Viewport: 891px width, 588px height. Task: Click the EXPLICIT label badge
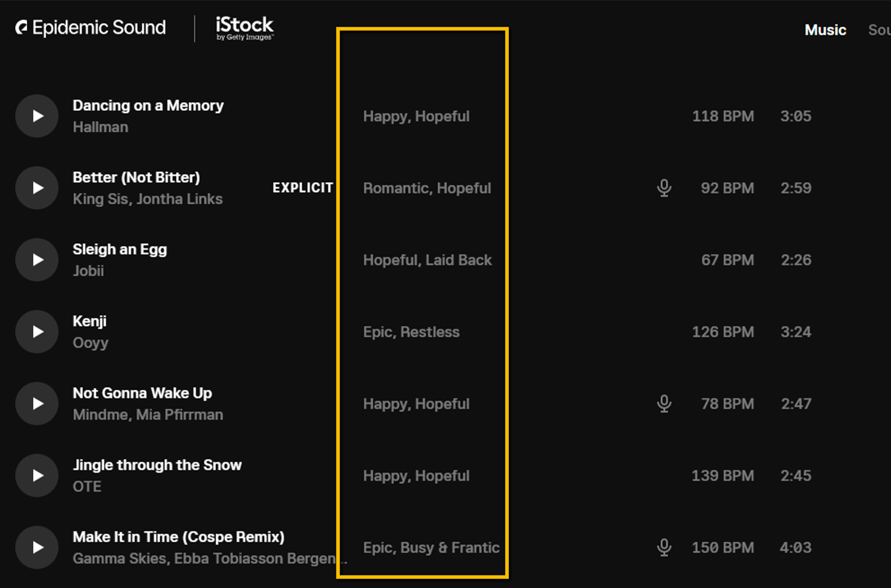303,188
